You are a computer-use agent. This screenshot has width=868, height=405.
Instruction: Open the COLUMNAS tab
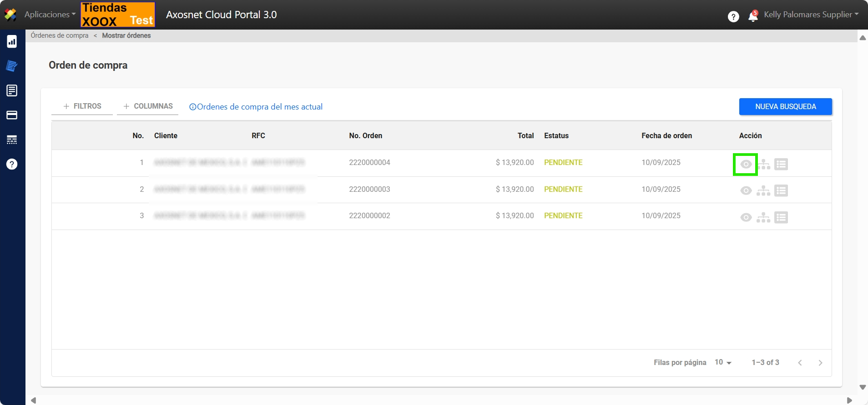point(148,106)
